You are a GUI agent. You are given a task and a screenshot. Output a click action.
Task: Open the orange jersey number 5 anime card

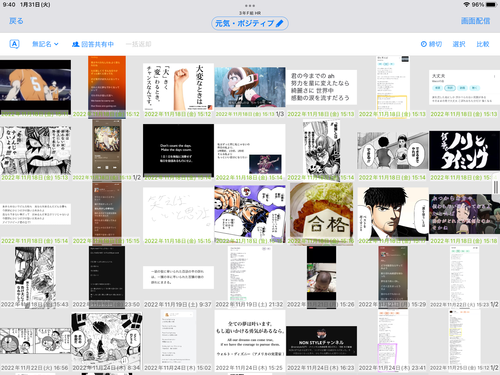[35, 87]
